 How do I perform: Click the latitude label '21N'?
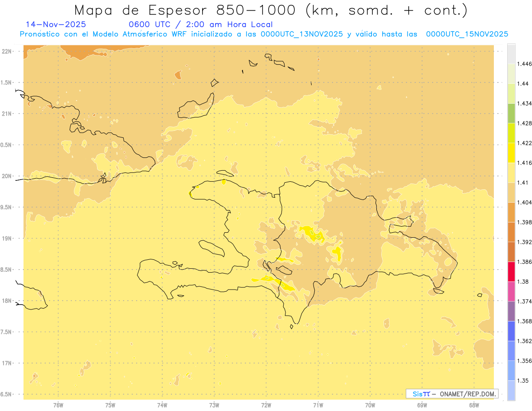[7, 114]
